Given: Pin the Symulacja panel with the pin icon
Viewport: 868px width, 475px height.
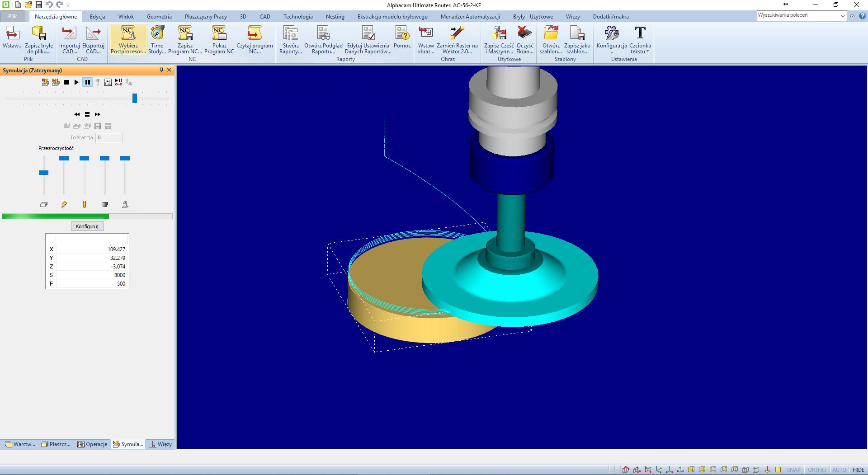Looking at the screenshot, I should (x=161, y=70).
